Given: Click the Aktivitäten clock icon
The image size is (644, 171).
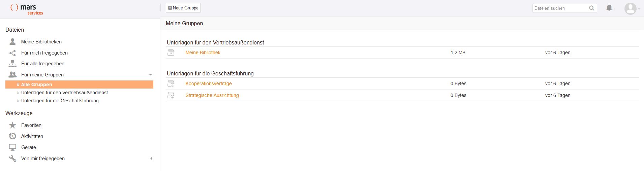Looking at the screenshot, I should pyautogui.click(x=12, y=136).
